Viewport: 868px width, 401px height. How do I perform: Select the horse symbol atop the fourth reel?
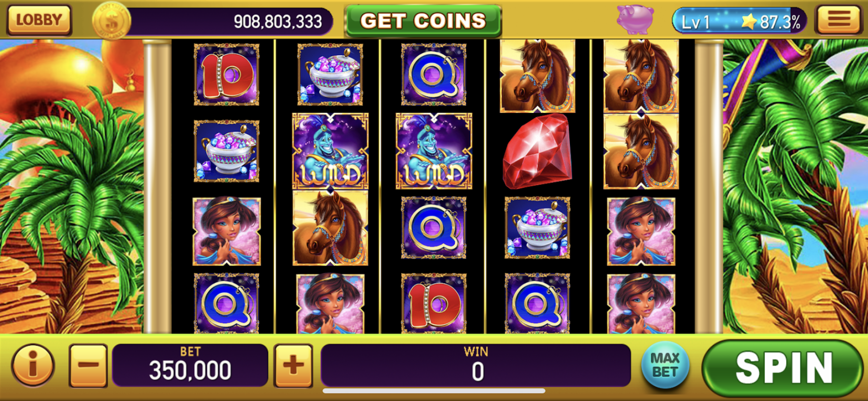tap(537, 76)
